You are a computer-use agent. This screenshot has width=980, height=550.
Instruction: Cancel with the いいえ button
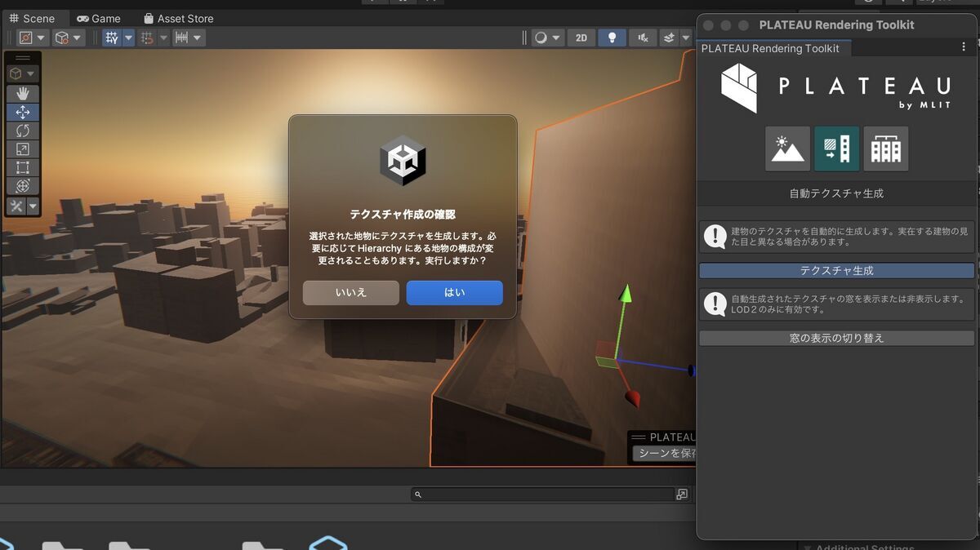point(351,292)
